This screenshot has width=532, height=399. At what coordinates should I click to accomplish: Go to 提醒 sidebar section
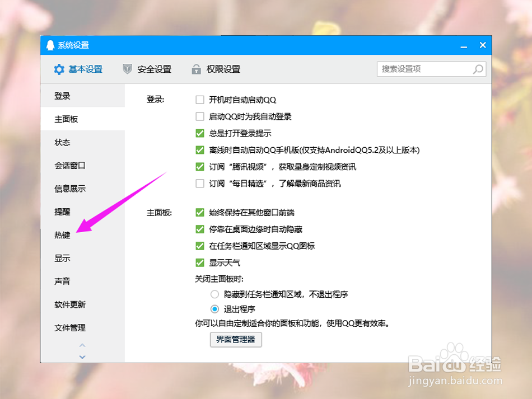(x=82, y=212)
